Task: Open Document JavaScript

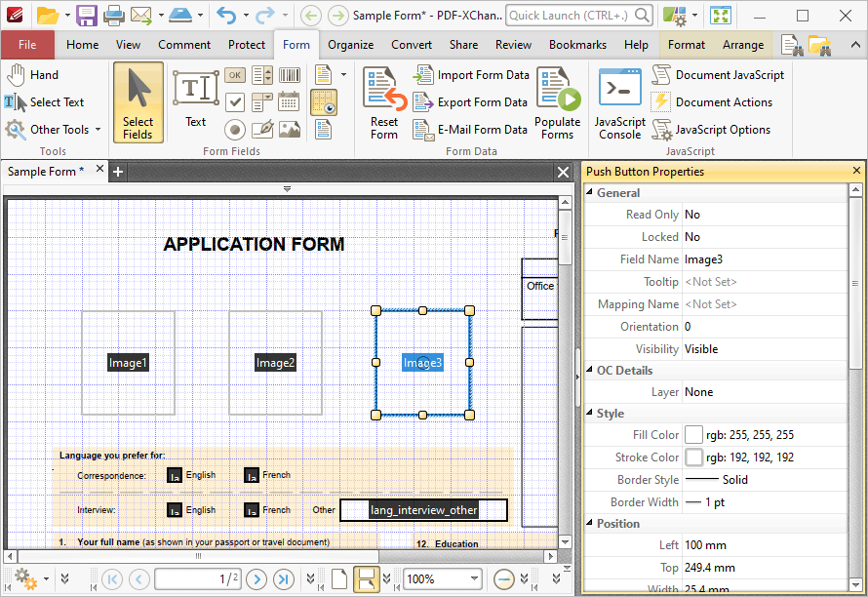Action: click(x=718, y=75)
